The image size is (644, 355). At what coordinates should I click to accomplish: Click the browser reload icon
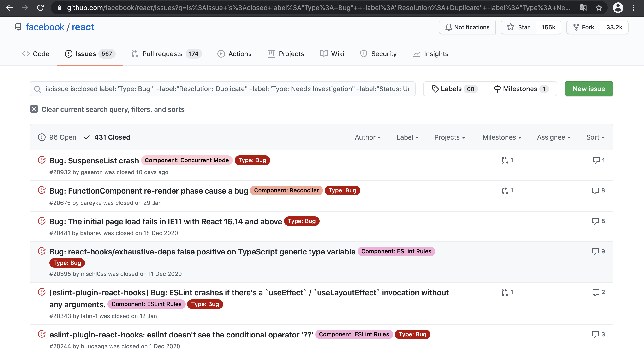pos(41,8)
